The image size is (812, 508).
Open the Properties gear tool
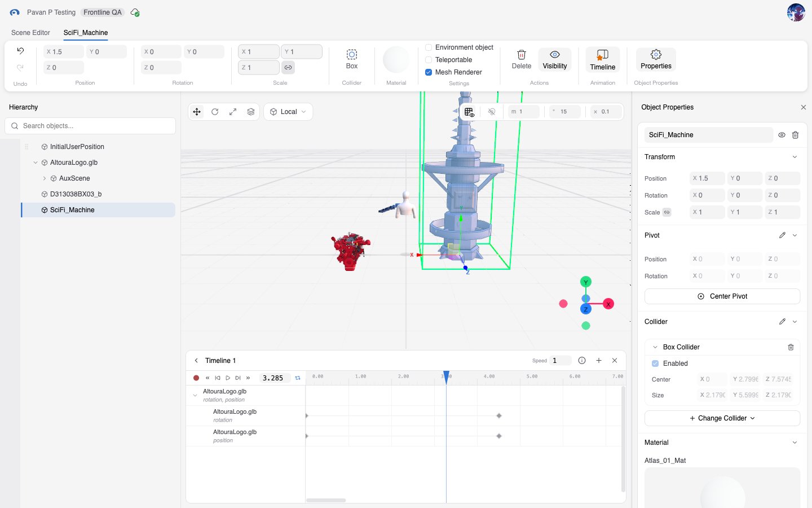point(656,59)
